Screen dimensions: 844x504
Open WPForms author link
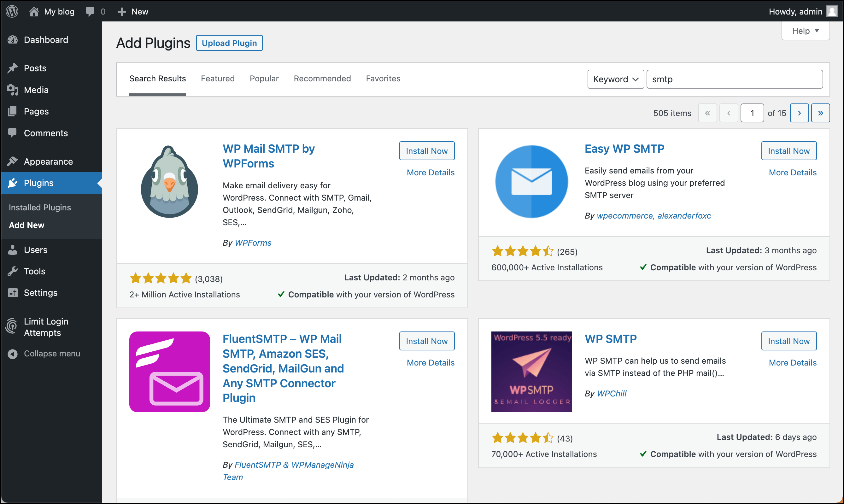(253, 243)
